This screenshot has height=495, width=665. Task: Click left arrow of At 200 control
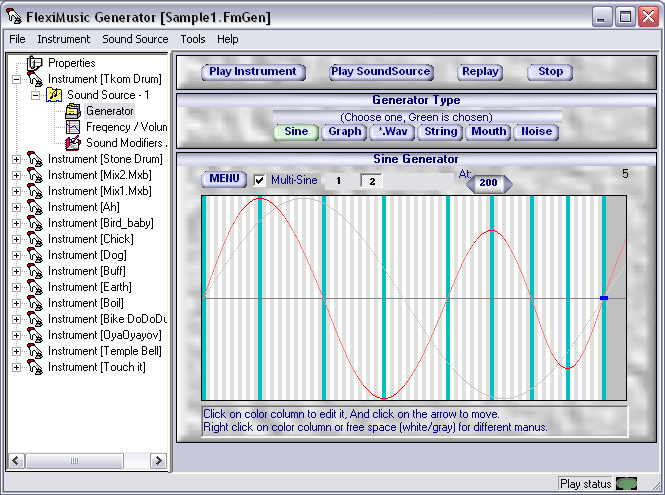470,184
